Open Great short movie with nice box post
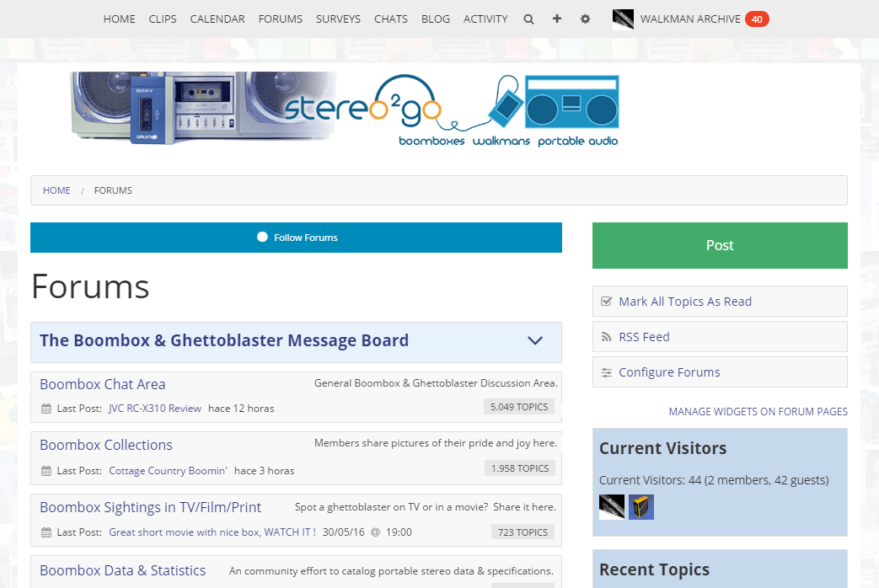879x588 pixels. pos(212,532)
